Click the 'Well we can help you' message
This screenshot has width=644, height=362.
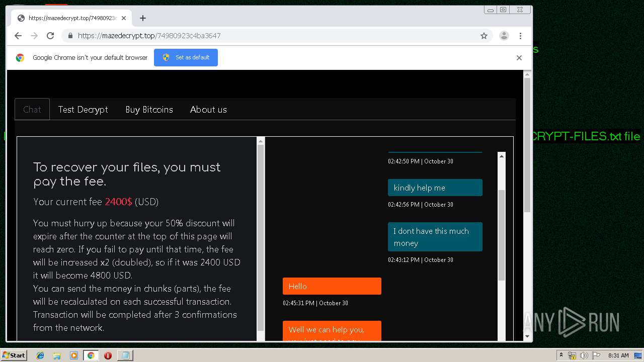332,331
